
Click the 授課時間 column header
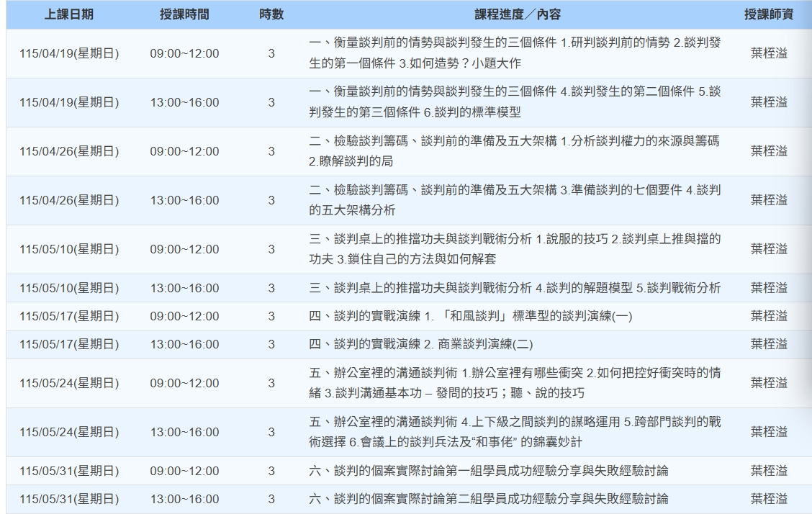(x=184, y=14)
